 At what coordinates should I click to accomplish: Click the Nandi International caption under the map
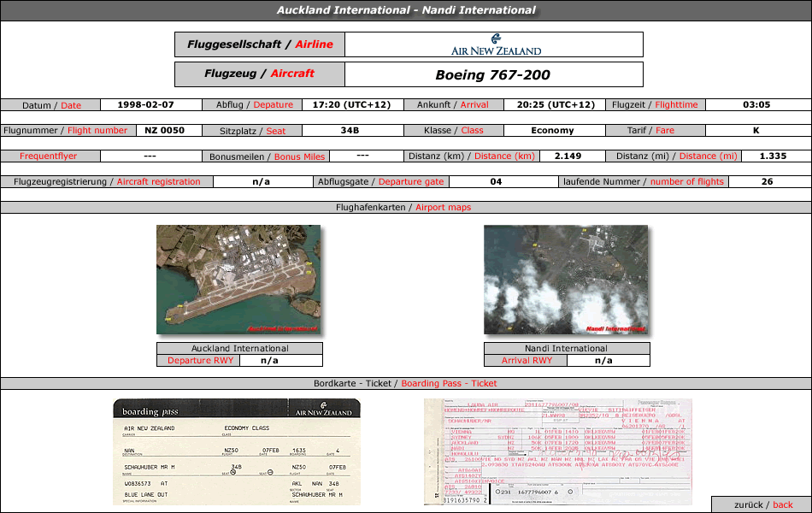pyautogui.click(x=567, y=348)
